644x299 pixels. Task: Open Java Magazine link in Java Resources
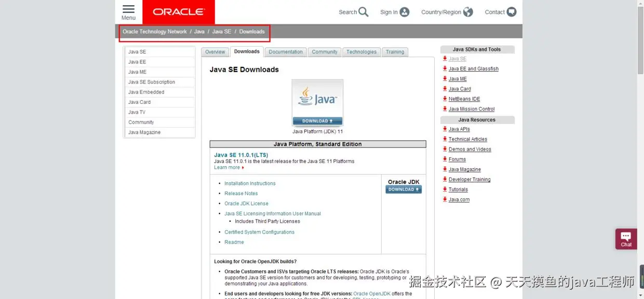pos(465,169)
